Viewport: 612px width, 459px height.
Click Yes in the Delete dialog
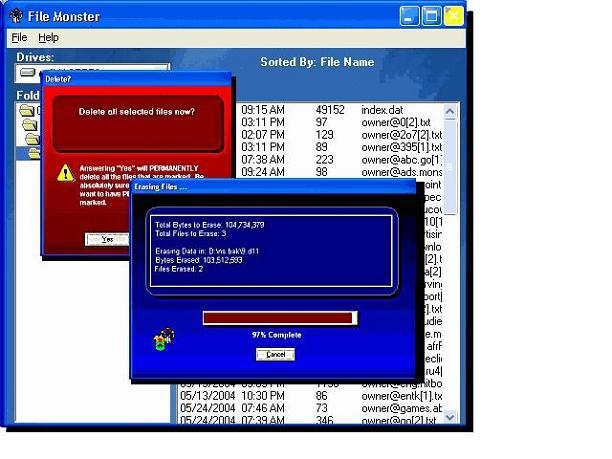coord(107,239)
